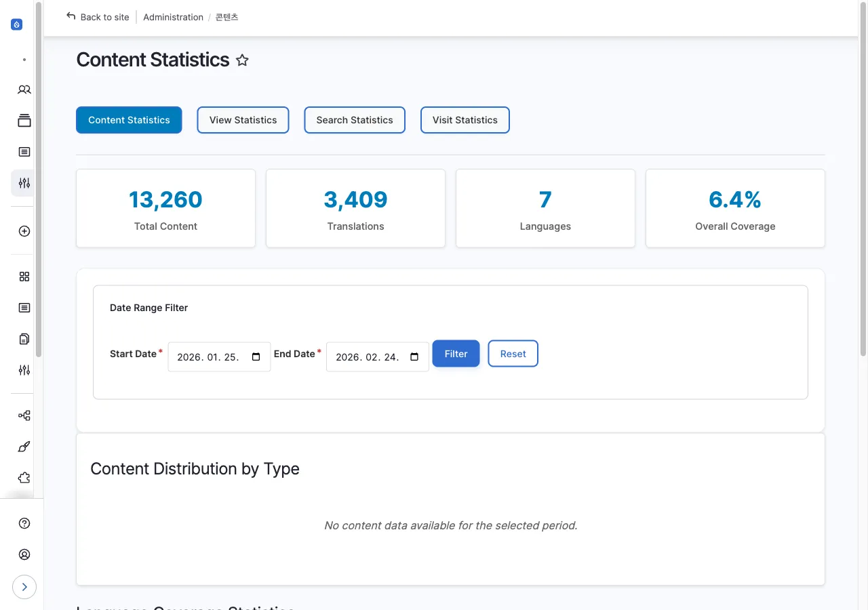Open the Extend puzzle-piece icon
This screenshot has width=868, height=610.
[x=24, y=477]
